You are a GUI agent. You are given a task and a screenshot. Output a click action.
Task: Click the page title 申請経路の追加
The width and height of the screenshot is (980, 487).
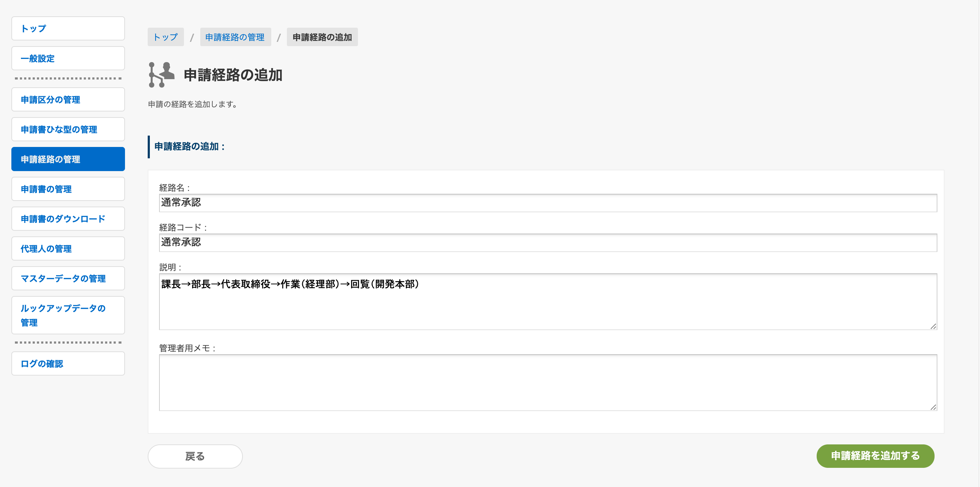pos(233,75)
